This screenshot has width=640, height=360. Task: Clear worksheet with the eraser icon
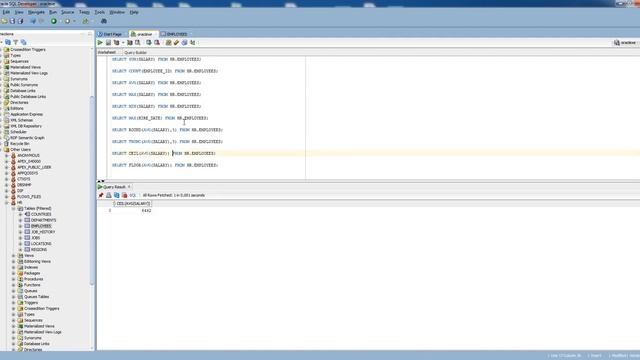[x=176, y=42]
